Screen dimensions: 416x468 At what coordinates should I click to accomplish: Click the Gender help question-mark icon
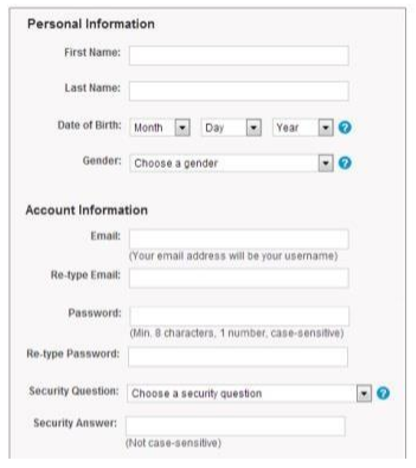(x=345, y=163)
